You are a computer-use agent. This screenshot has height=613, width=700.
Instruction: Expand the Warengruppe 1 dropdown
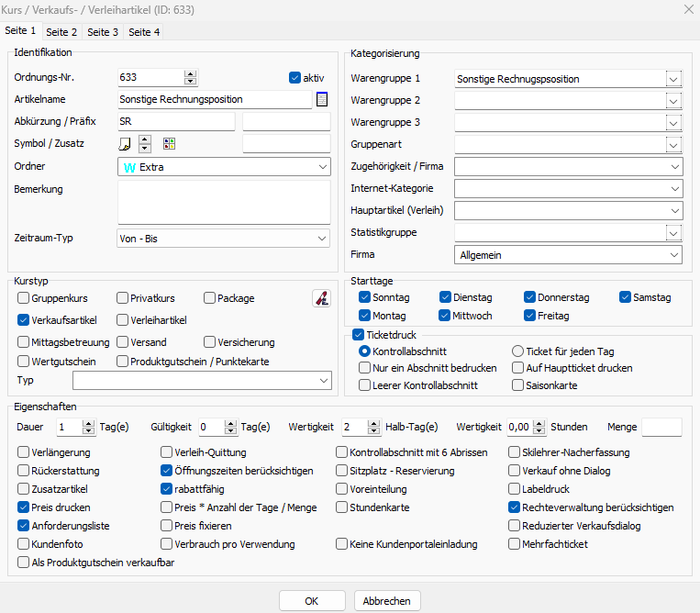point(673,79)
